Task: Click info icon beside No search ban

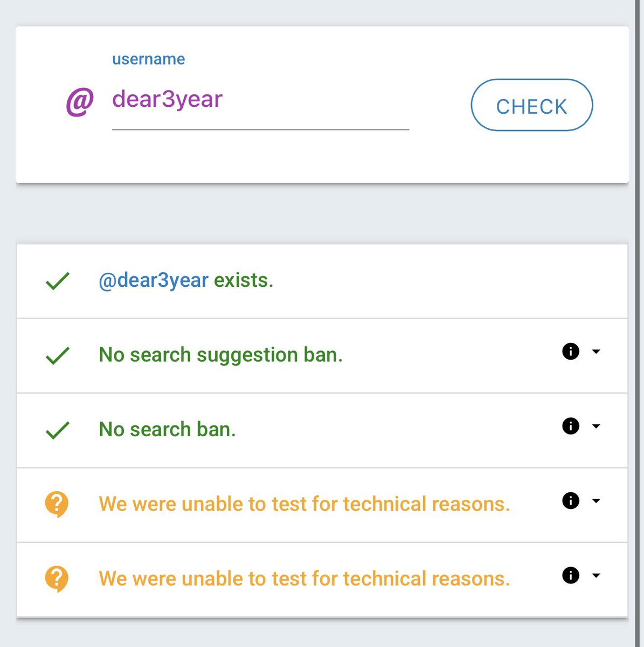Action: pyautogui.click(x=571, y=426)
